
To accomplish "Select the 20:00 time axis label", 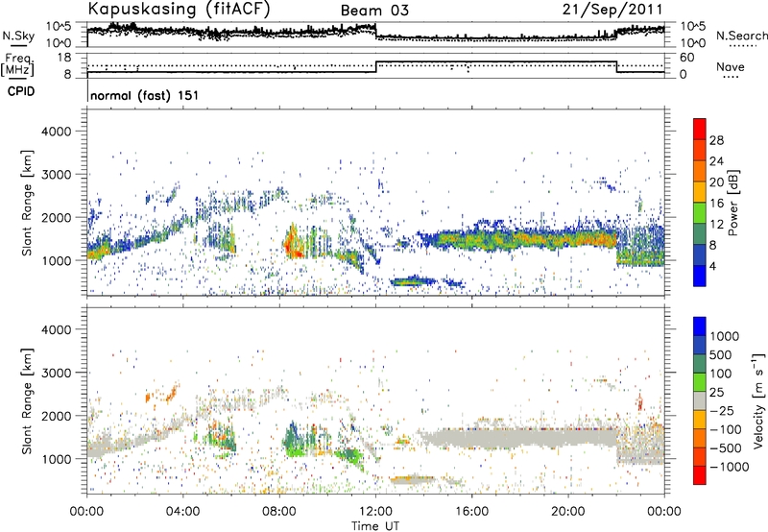I will [568, 512].
